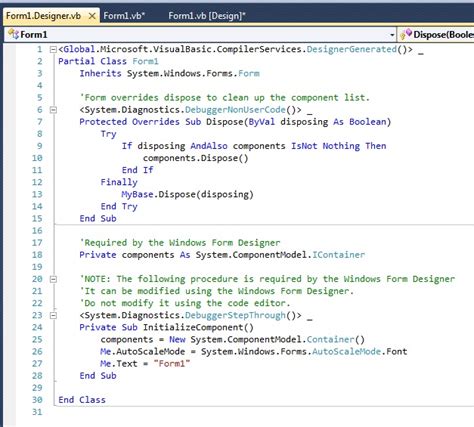Click the comment 'Form overrides dispose to clean up'
The height and width of the screenshot is (427, 474).
coord(224,98)
